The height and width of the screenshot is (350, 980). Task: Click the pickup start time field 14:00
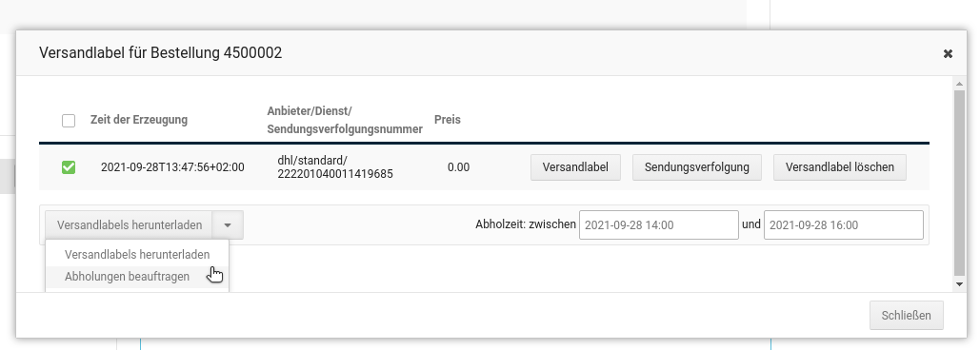click(659, 224)
